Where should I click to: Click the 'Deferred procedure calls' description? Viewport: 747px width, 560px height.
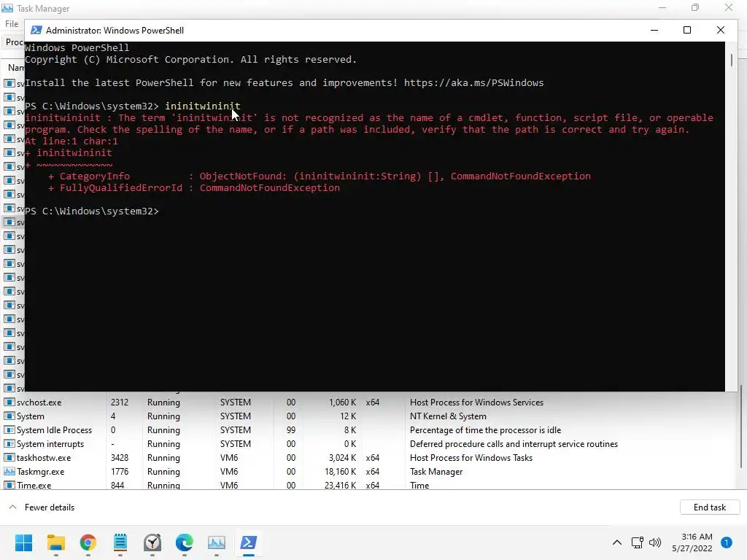[514, 444]
